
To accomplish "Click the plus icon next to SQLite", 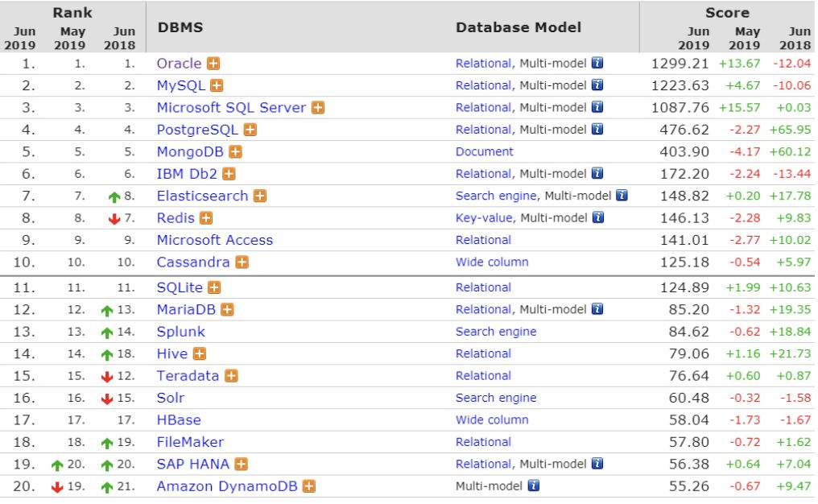I will point(214,287).
